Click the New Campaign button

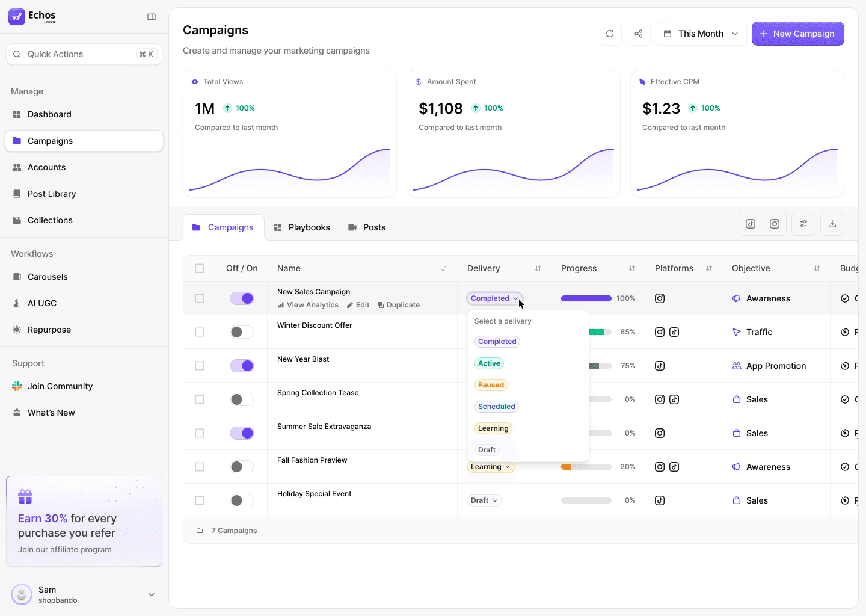[x=798, y=34]
